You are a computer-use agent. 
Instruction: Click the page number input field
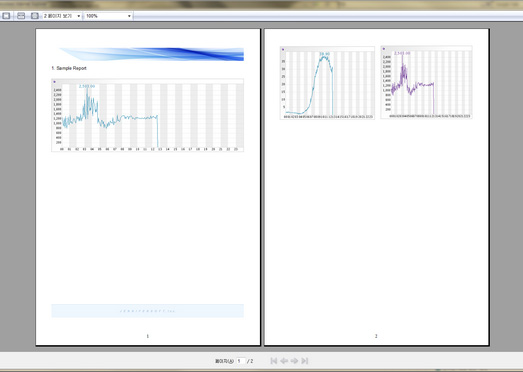[x=240, y=361]
